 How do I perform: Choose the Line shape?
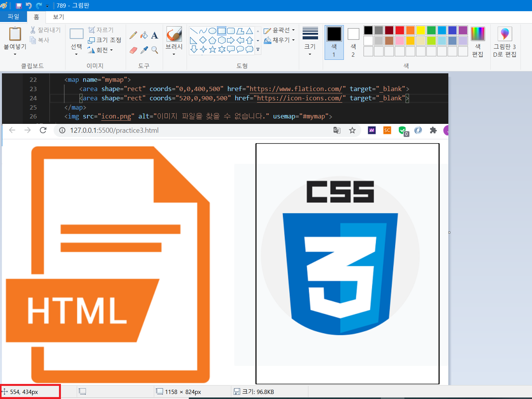[194, 31]
